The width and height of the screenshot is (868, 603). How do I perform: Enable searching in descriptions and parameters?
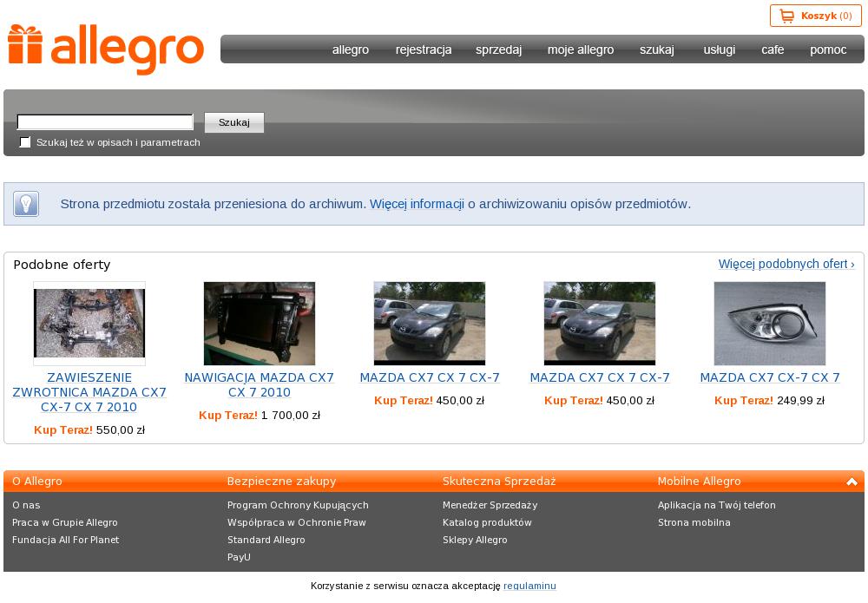click(x=25, y=142)
